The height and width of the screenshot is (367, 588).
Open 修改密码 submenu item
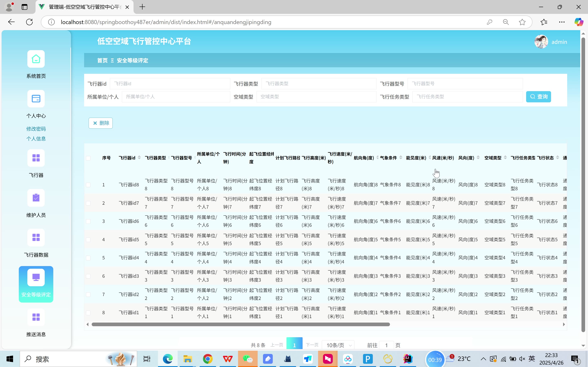click(36, 129)
